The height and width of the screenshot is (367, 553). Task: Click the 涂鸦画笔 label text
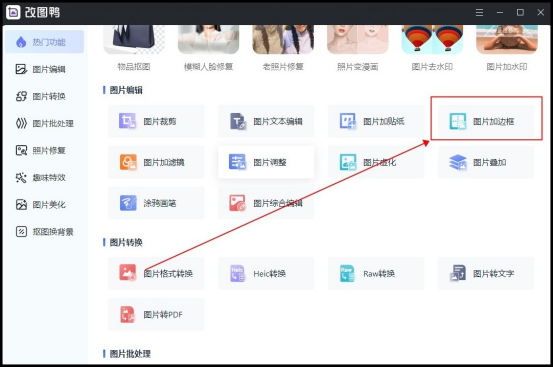(x=160, y=203)
